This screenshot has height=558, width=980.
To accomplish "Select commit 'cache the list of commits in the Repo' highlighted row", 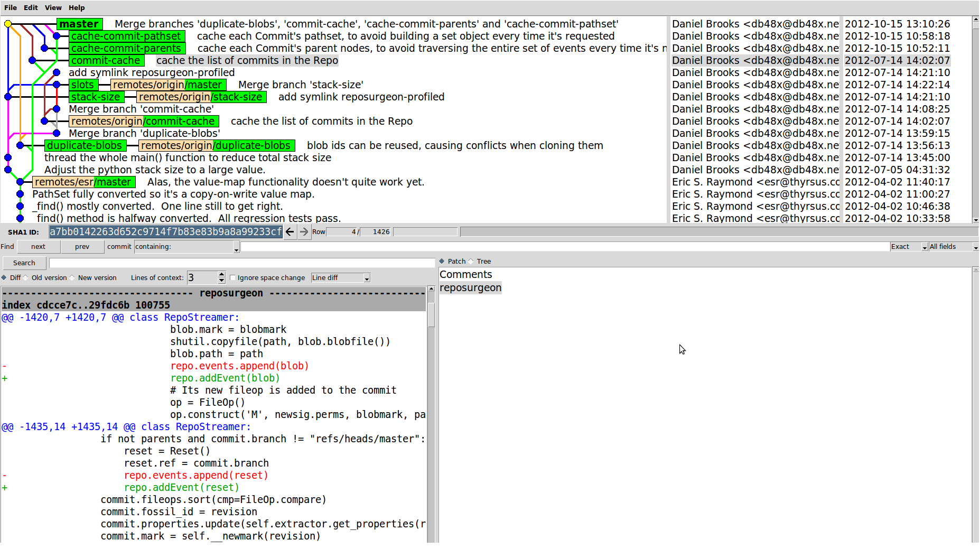I will (247, 60).
